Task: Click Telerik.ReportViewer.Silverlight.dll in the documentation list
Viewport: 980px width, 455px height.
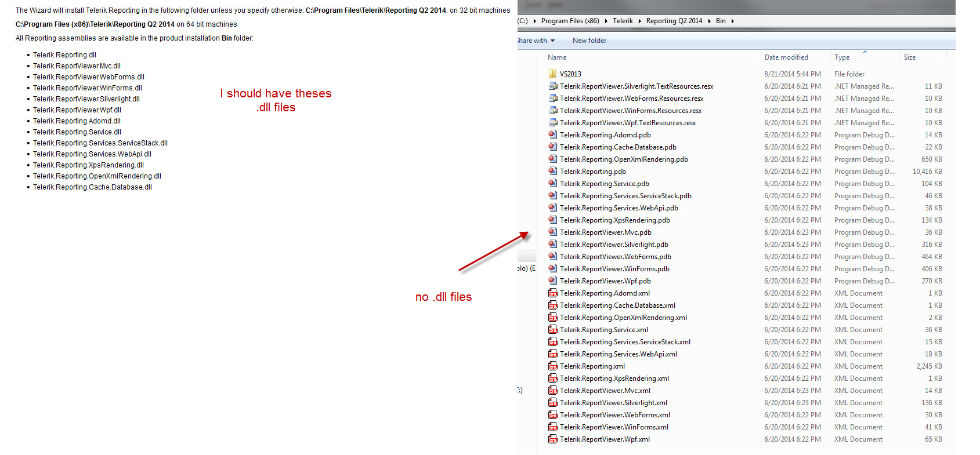Action: tap(86, 99)
